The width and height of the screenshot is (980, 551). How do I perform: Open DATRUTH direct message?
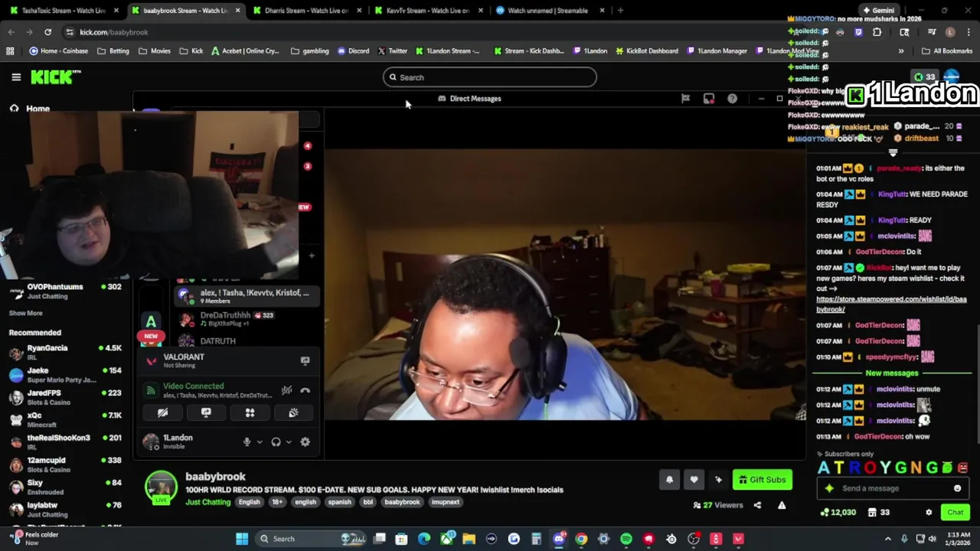[247, 341]
